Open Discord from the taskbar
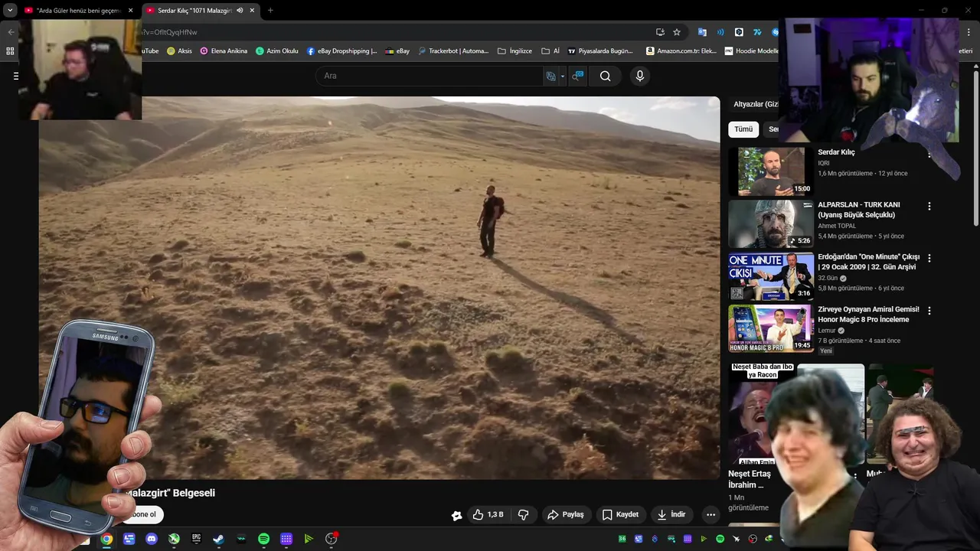980x551 pixels. click(x=152, y=539)
